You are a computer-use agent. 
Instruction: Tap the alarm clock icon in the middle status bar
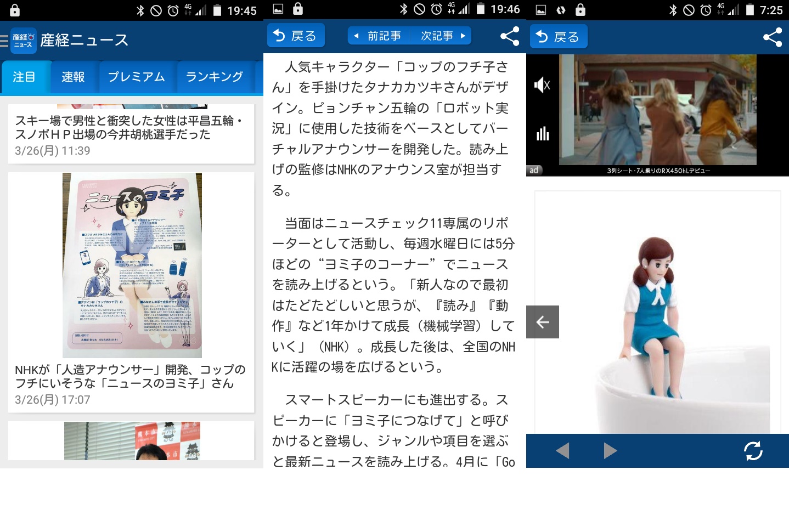pos(437,9)
